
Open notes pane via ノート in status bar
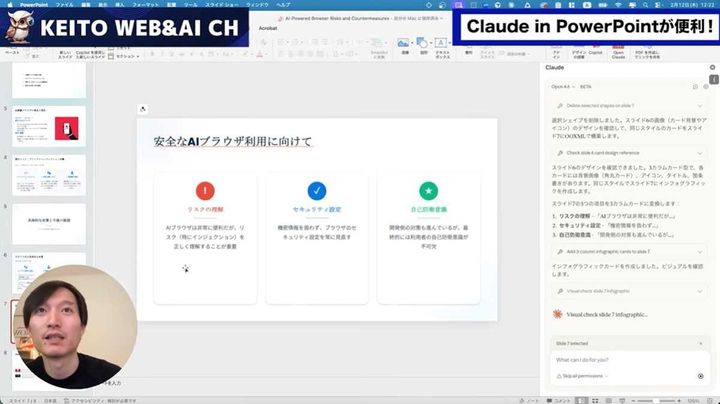coord(529,401)
